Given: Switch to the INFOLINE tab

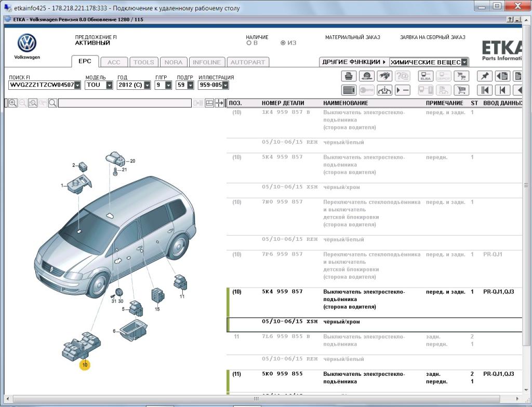Looking at the screenshot, I should coord(207,62).
